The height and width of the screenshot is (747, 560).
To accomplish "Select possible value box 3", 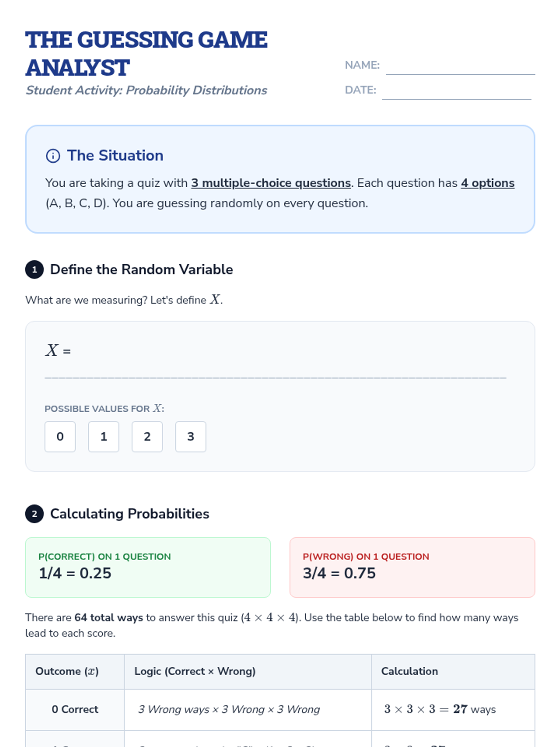I will pos(190,437).
